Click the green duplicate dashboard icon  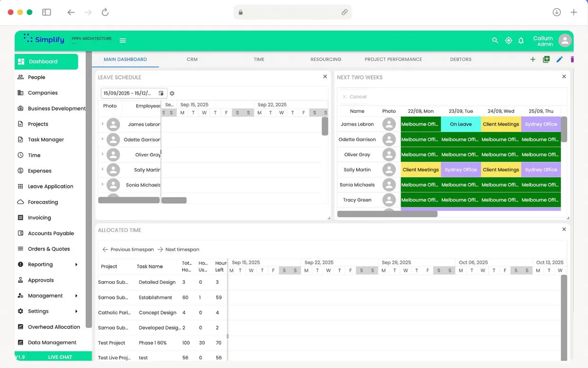pos(546,59)
